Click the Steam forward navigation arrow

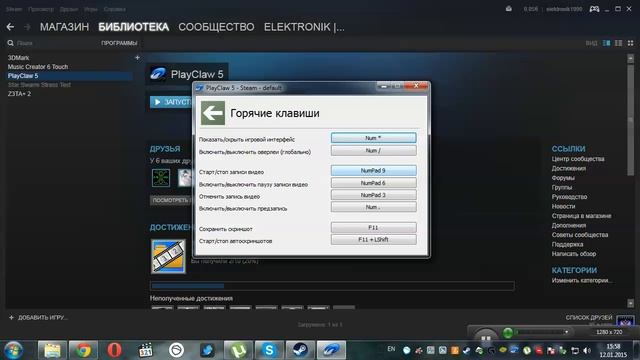tap(27, 27)
